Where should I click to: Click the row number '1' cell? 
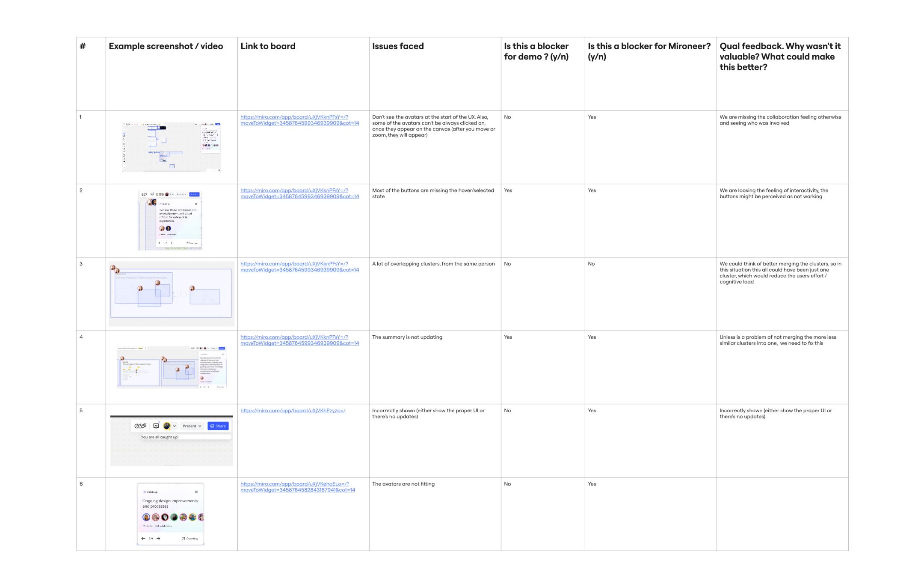click(x=91, y=147)
